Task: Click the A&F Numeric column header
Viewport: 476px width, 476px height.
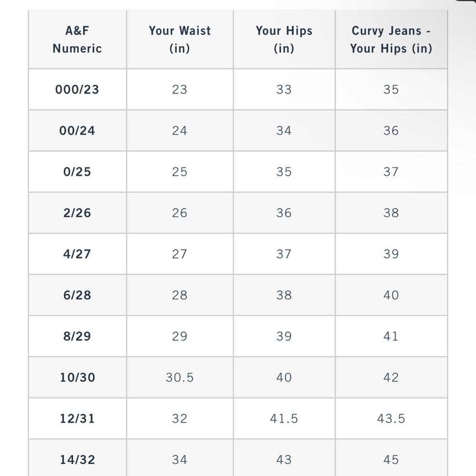Action: point(77,40)
